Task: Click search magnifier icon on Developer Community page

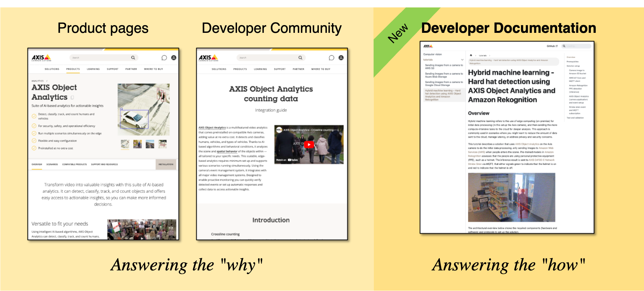Action: coord(300,58)
